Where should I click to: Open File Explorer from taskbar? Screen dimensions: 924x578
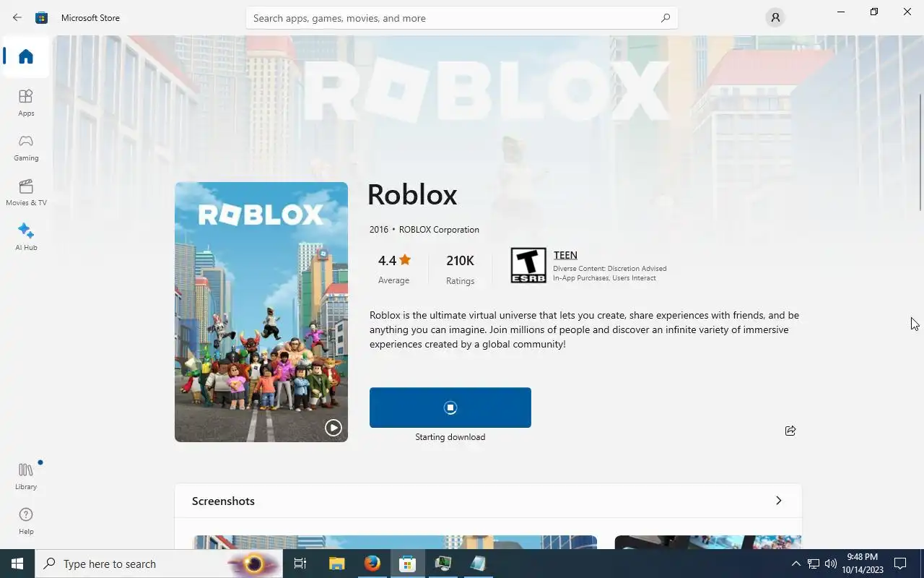coord(336,564)
